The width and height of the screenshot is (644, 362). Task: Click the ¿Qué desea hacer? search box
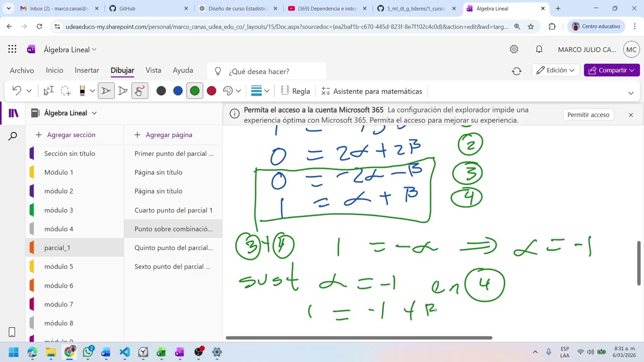(x=268, y=71)
